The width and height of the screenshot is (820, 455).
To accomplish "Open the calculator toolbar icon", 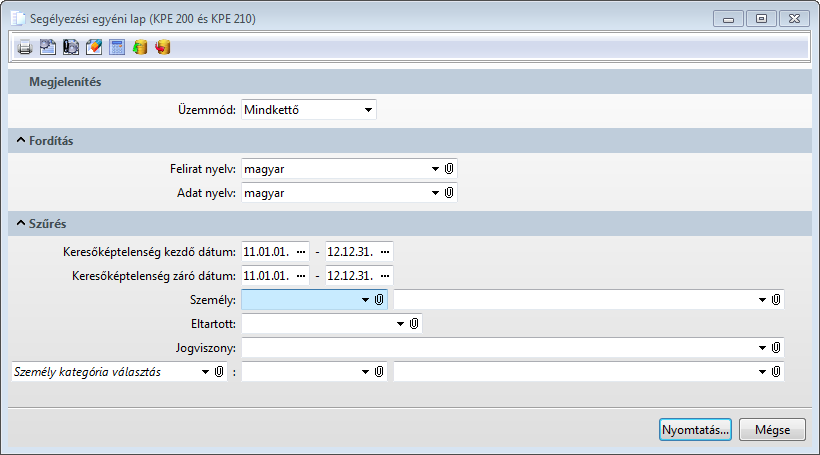I will tap(117, 48).
